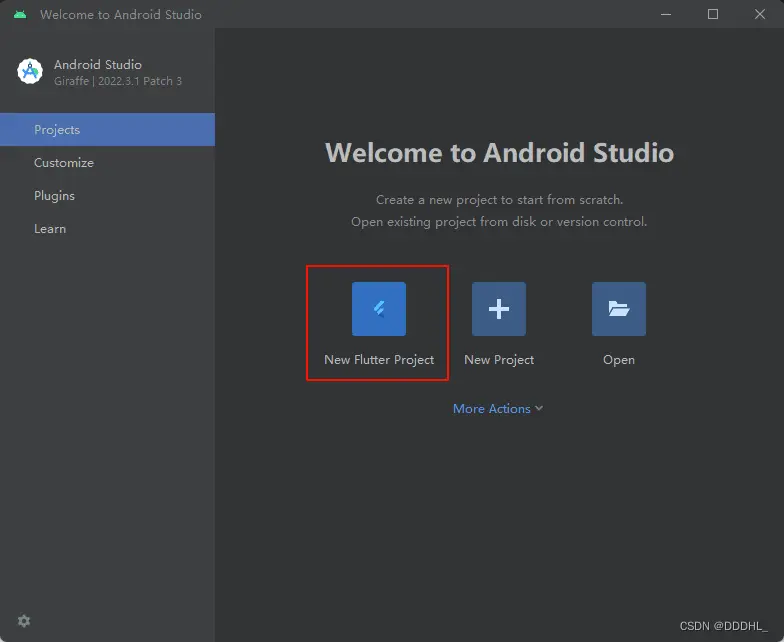Image resolution: width=784 pixels, height=642 pixels.
Task: Maximize the Welcome window
Action: tap(713, 14)
